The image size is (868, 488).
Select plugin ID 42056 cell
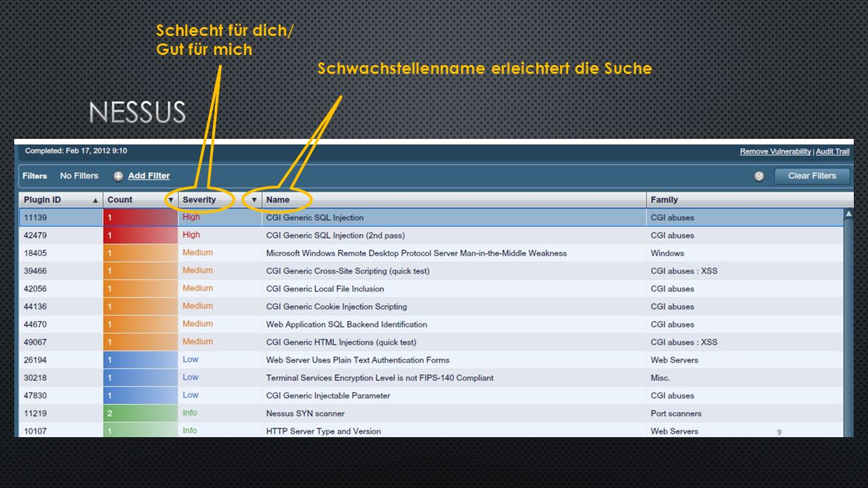tap(61, 289)
